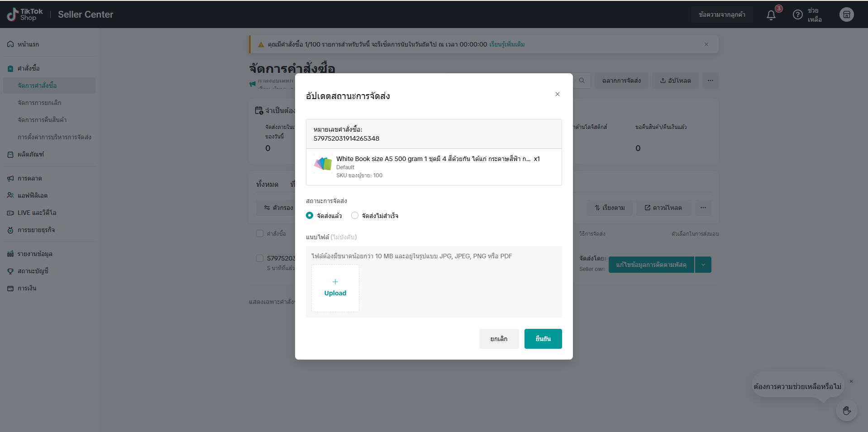Click the notification bell icon

pos(771,15)
